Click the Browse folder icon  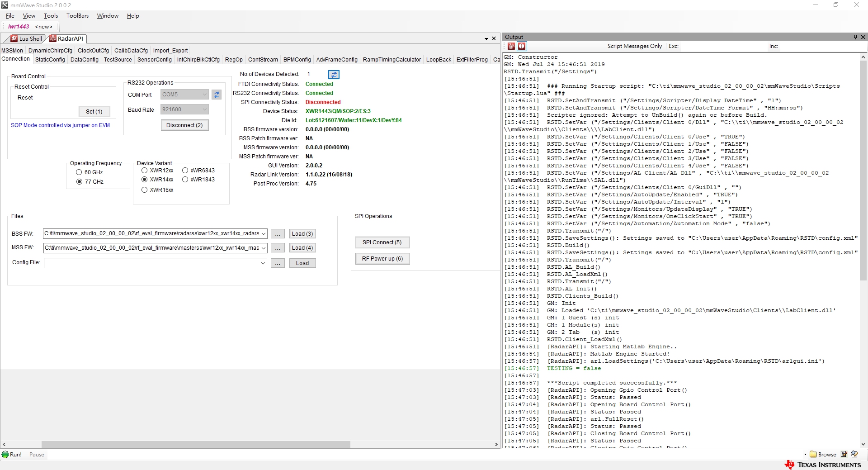click(813, 454)
